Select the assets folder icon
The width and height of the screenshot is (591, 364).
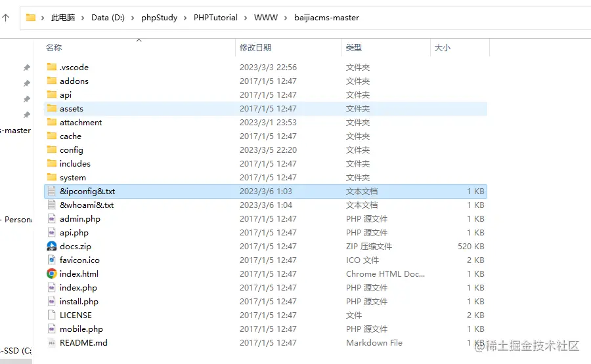[x=52, y=108]
